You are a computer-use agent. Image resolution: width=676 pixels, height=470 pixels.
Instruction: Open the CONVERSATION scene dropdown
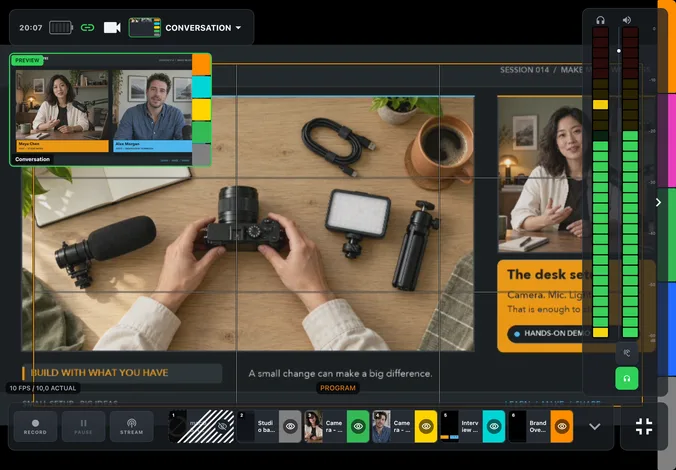203,28
